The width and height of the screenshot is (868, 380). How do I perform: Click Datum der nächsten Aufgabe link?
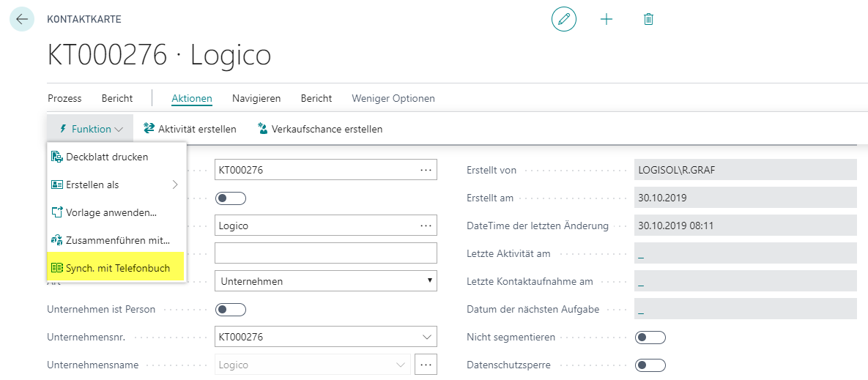point(641,310)
